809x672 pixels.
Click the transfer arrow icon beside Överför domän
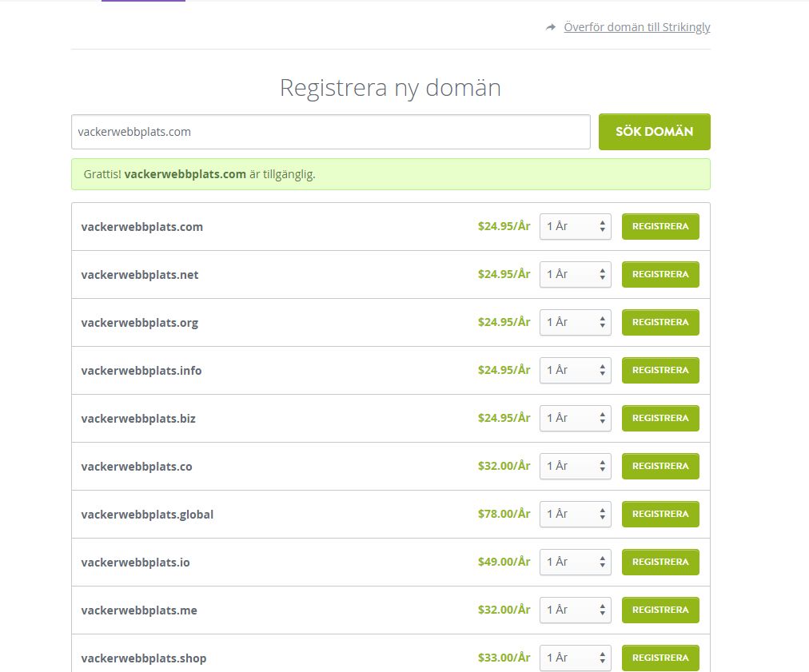(x=551, y=27)
